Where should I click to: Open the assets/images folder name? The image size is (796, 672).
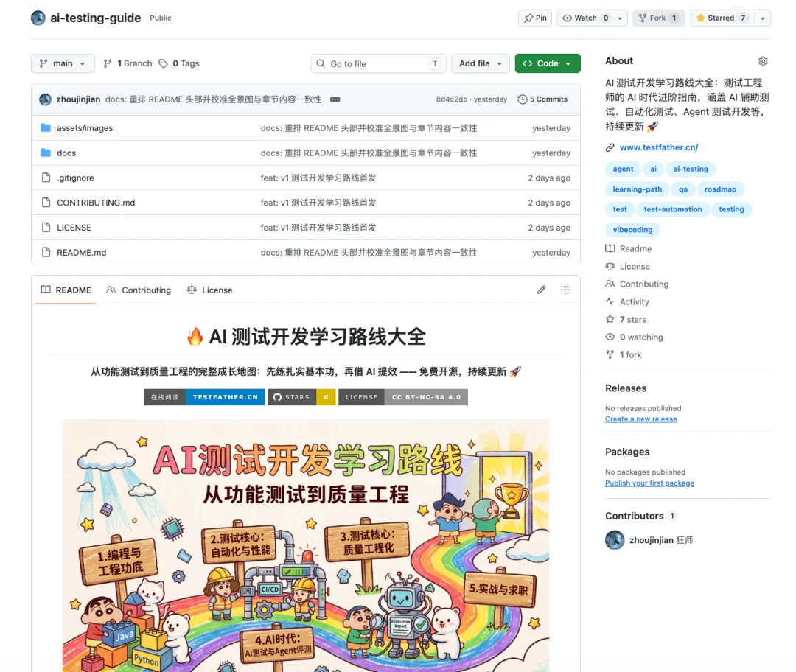pos(85,128)
